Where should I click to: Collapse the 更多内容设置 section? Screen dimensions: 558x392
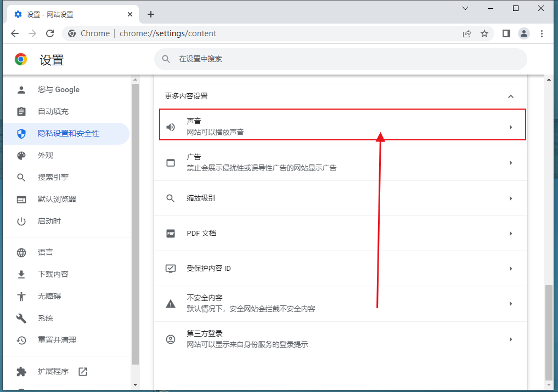(511, 96)
